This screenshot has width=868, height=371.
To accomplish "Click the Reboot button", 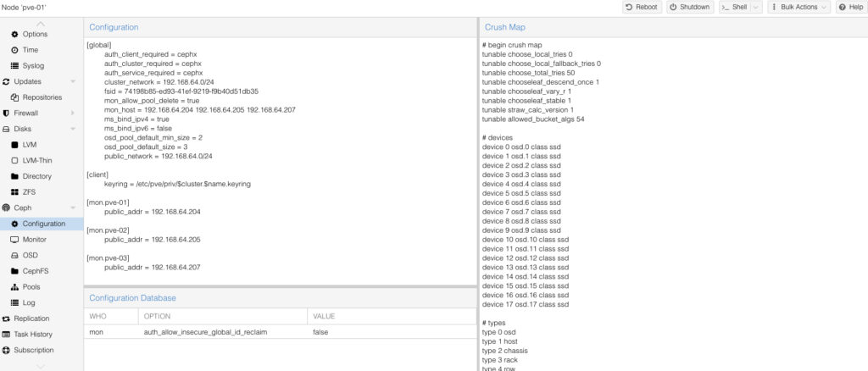I will coord(642,7).
